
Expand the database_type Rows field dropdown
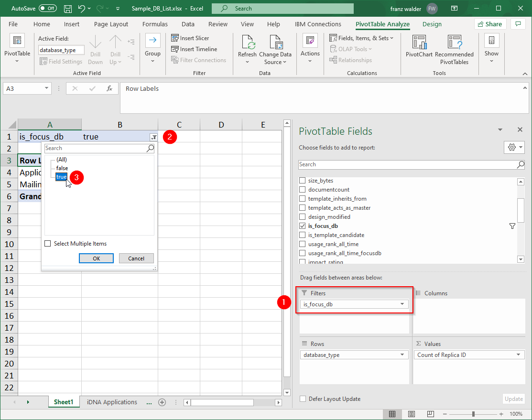[402, 355]
